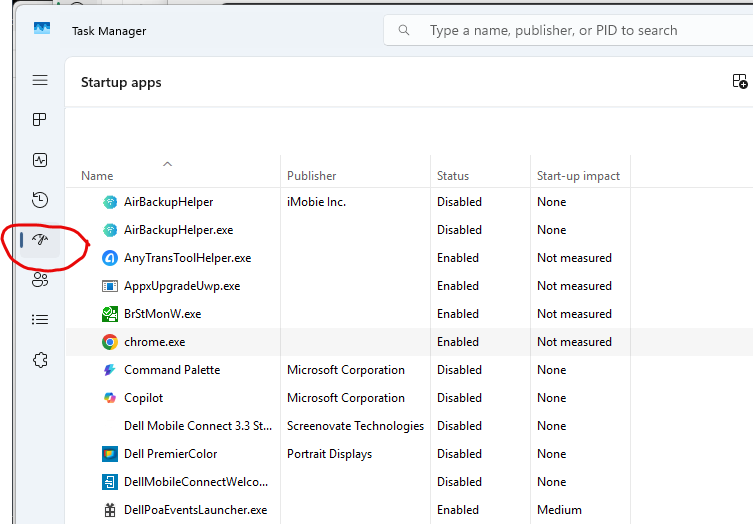Click the iMobie Inc. publisher cell
The image size is (753, 524).
pyautogui.click(x=316, y=202)
